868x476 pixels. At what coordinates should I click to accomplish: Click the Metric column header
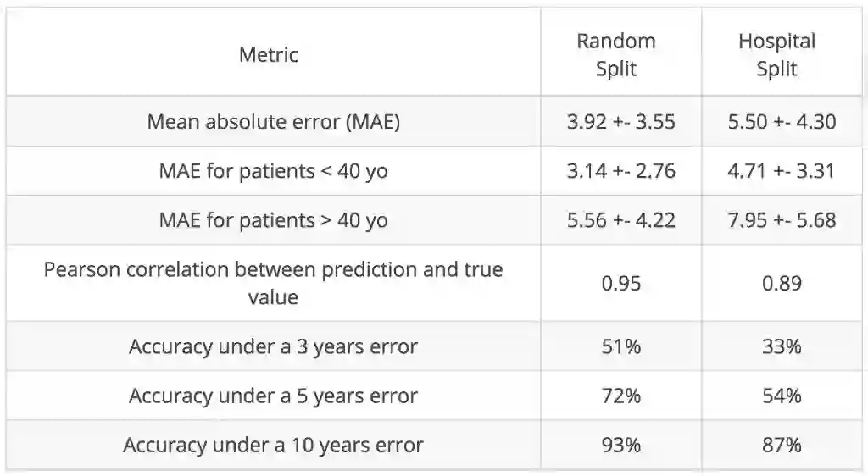click(x=269, y=55)
